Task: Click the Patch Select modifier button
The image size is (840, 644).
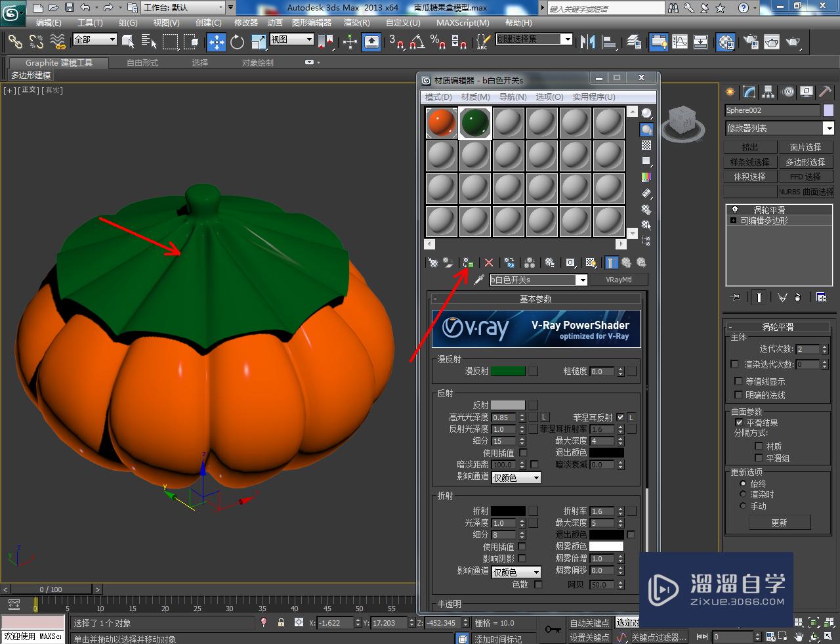Action: coord(805,147)
